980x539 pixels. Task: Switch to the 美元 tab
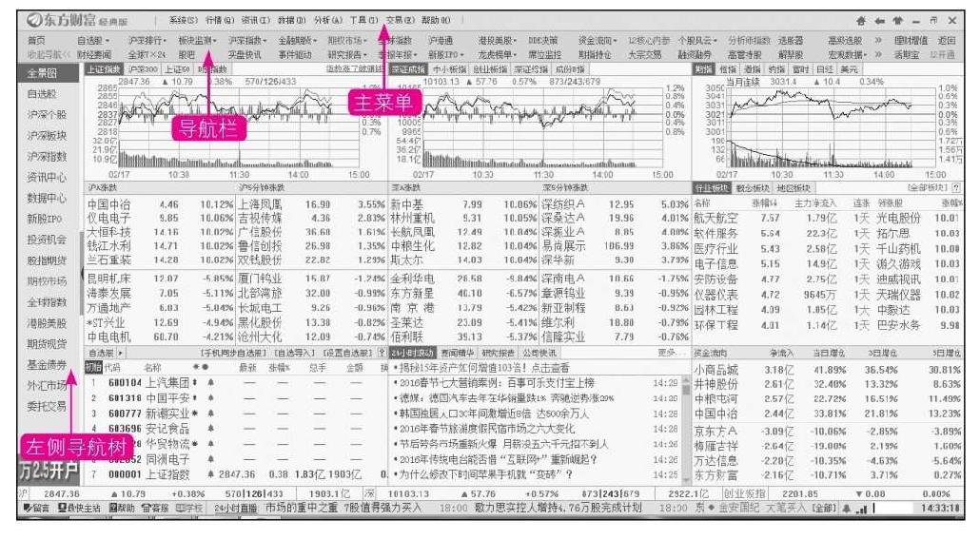[850, 69]
